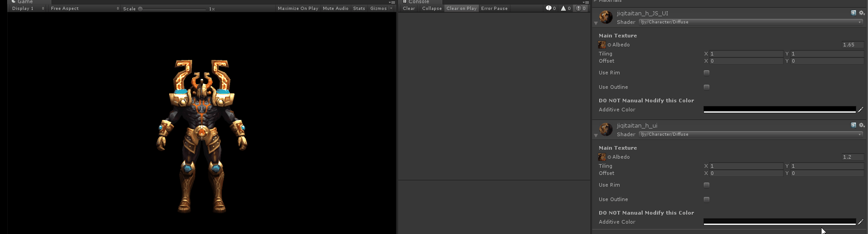The width and height of the screenshot is (868, 234).
Task: Edit Tiling Y field of jiqitaitan_h_ui
Action: point(827,166)
